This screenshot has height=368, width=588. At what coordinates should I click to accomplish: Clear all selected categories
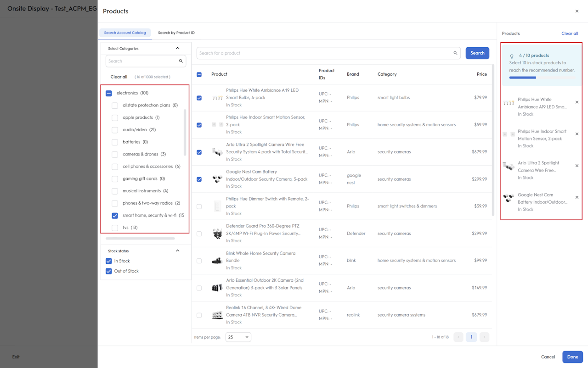[x=119, y=77]
